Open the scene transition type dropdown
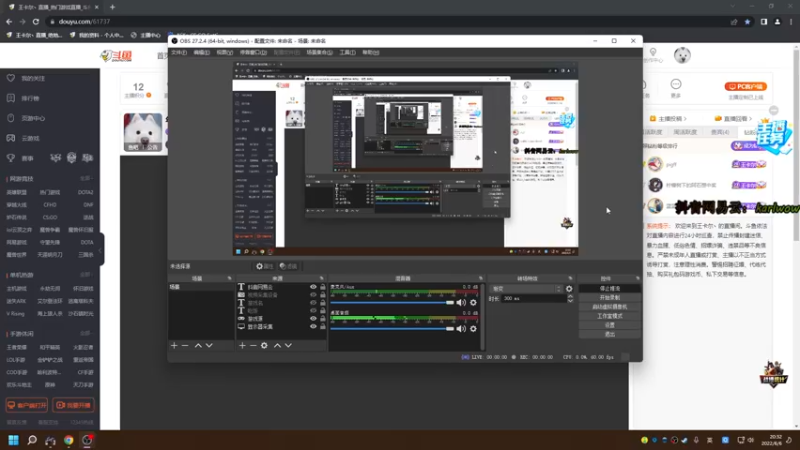800x450 pixels. click(526, 289)
